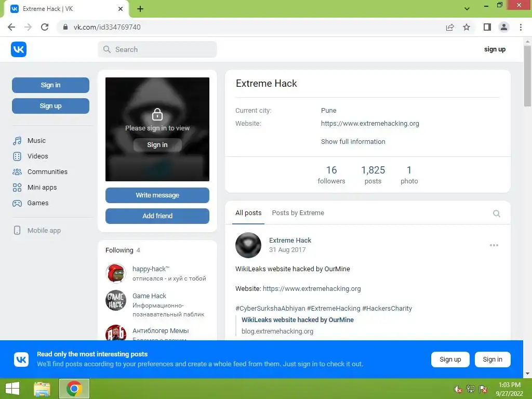Click Extreme Hack post author avatar
Screen dimensions: 532x399
pyautogui.click(x=248, y=245)
